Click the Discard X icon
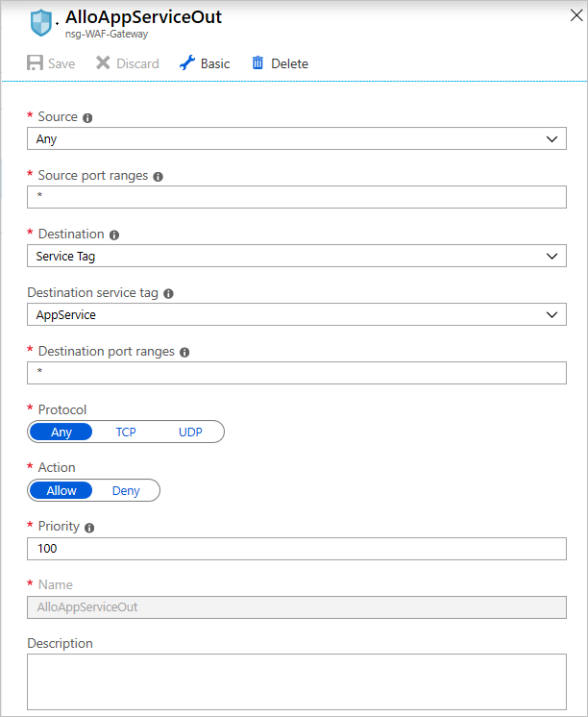This screenshot has width=588, height=717. click(103, 63)
